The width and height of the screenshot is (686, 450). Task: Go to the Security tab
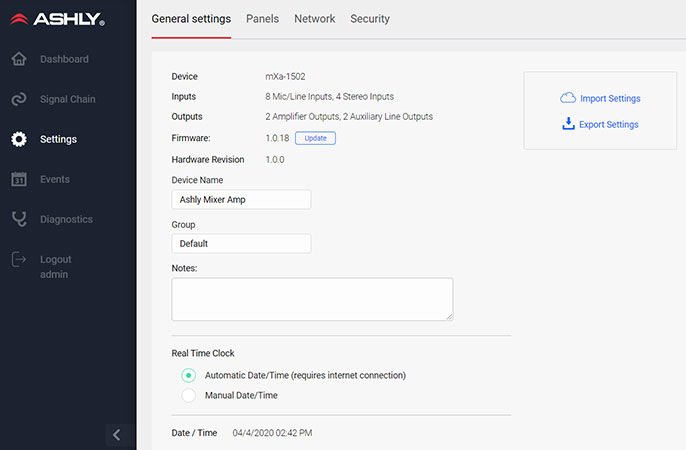point(370,19)
